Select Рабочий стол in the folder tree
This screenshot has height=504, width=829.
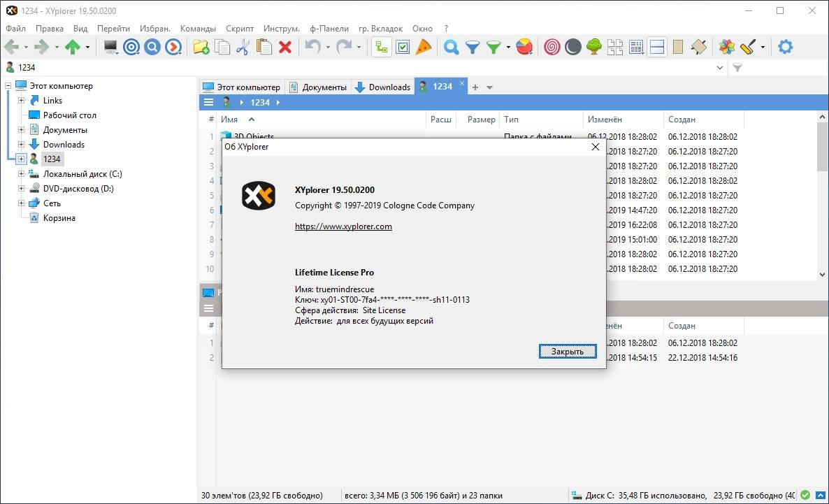click(69, 115)
